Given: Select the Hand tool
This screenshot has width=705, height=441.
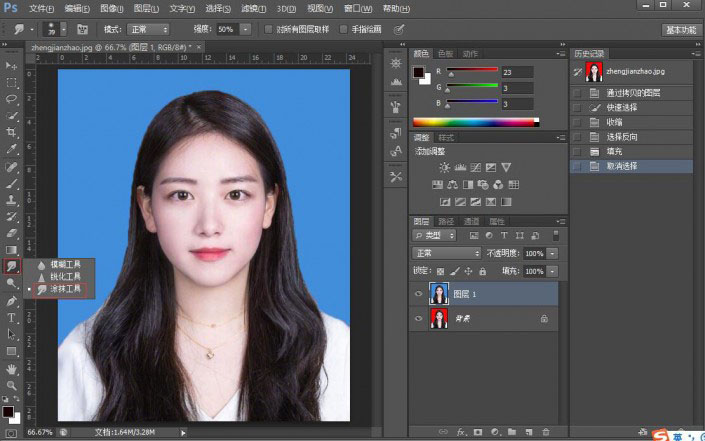Looking at the screenshot, I should 12,368.
